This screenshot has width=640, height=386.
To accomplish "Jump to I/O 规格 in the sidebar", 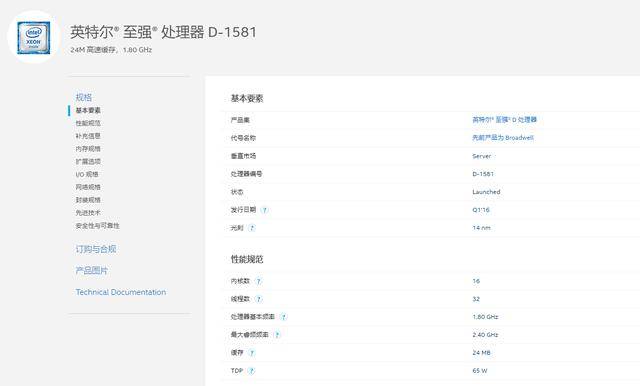I will tap(87, 174).
